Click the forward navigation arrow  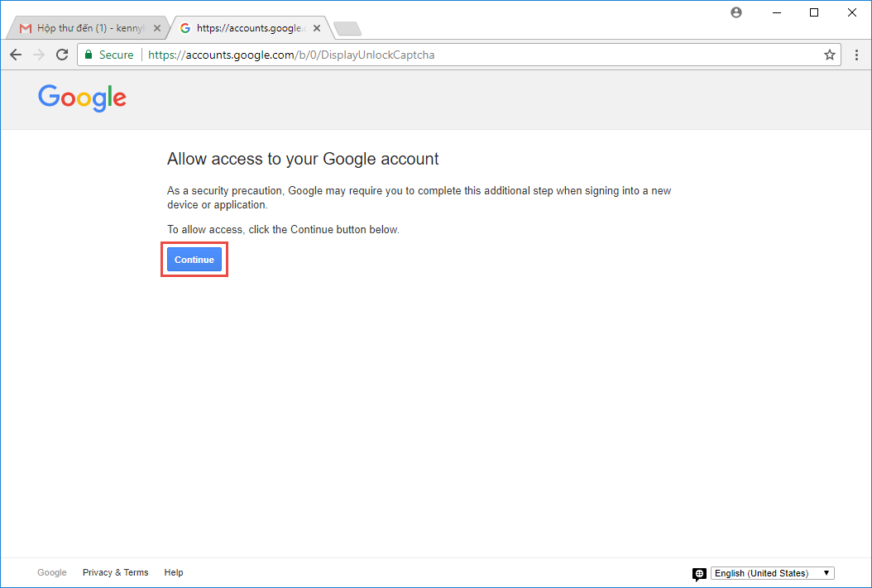(x=39, y=55)
